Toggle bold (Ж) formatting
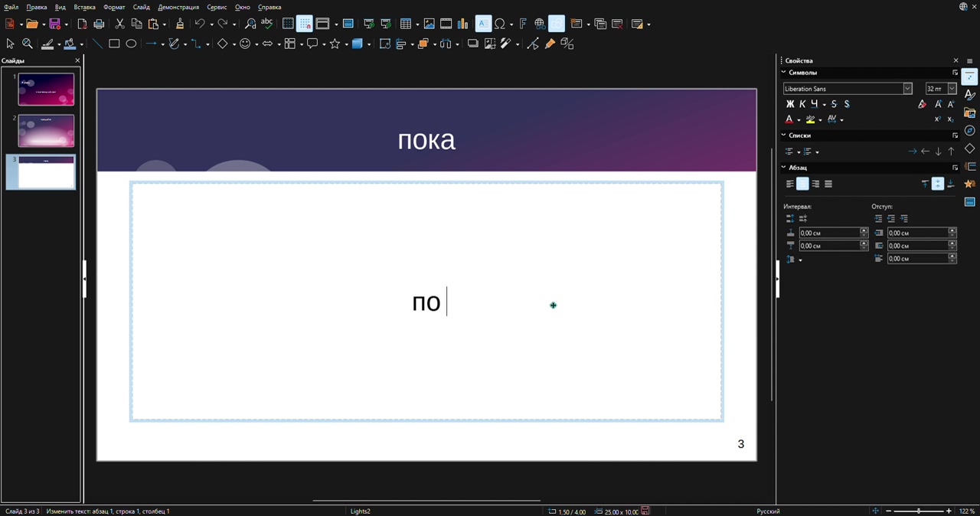 [790, 104]
